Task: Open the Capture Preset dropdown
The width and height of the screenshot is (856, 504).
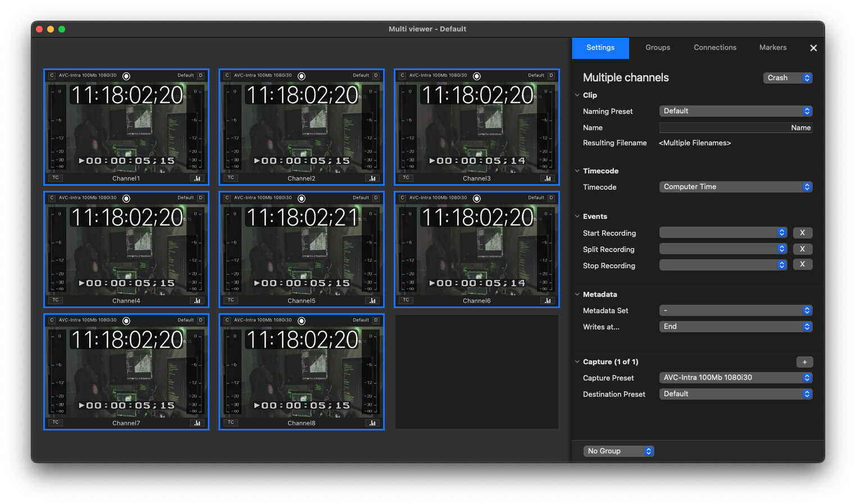Action: tap(736, 378)
